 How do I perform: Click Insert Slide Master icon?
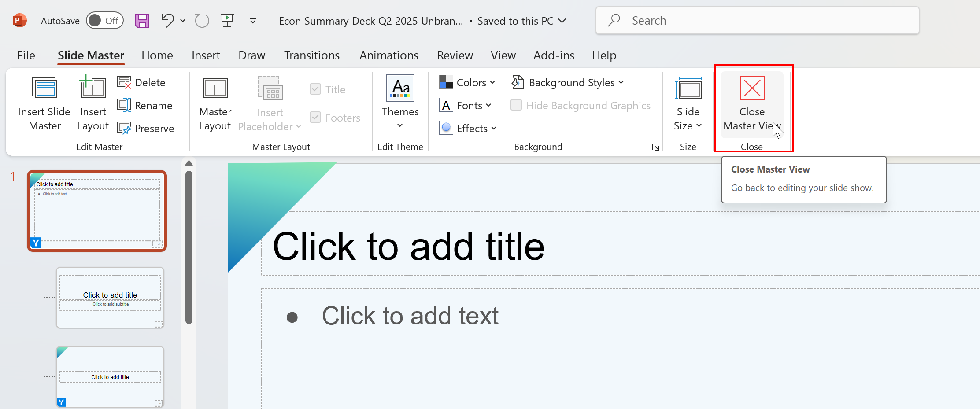pyautogui.click(x=44, y=103)
